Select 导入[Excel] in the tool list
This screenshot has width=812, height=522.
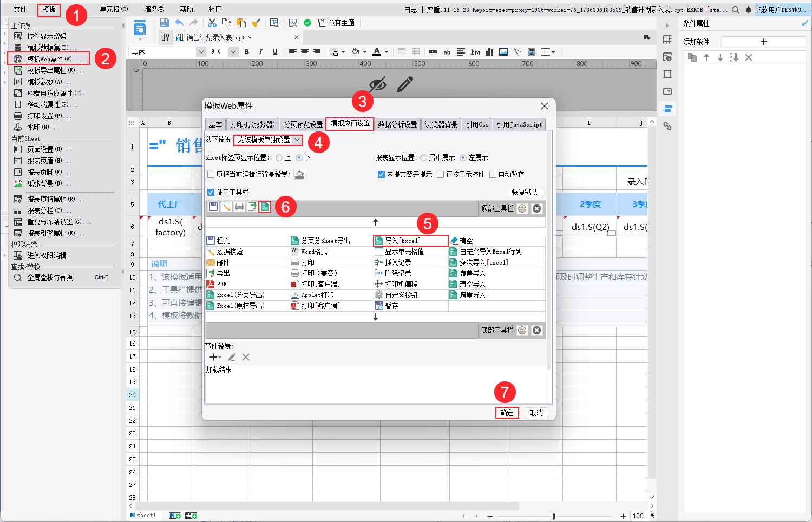pos(411,241)
